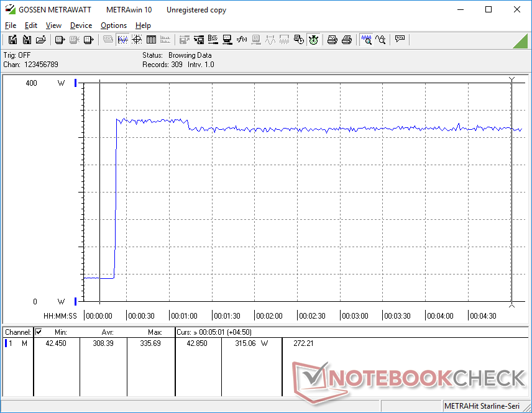Click the METRAwin app icon in title bar
This screenshot has width=532, height=413.
[x=10, y=9]
